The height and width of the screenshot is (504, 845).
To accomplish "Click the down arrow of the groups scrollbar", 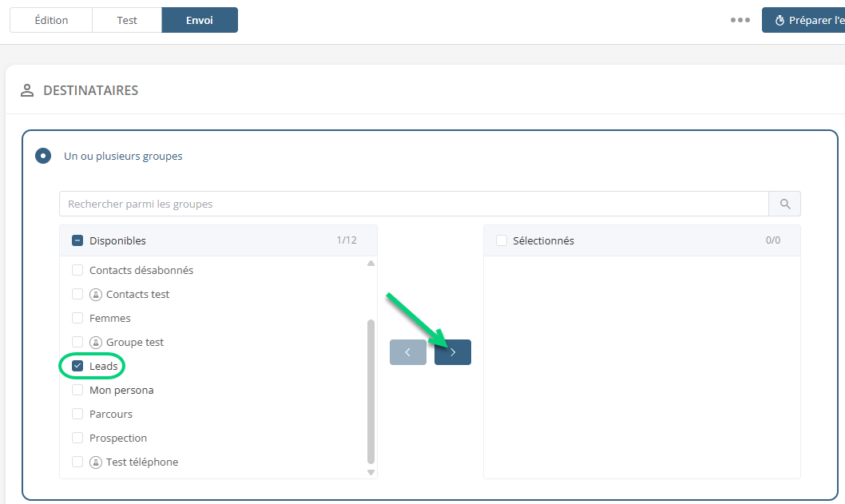I will [x=371, y=472].
